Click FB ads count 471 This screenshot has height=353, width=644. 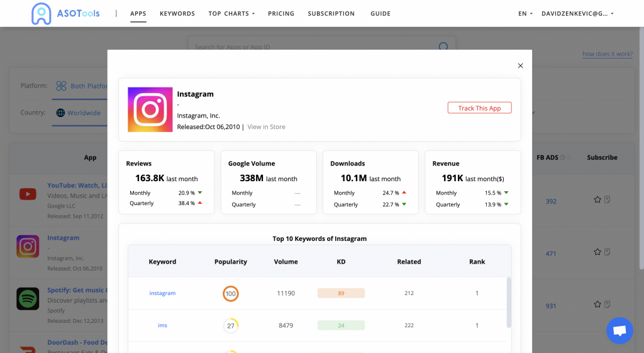[x=551, y=254]
